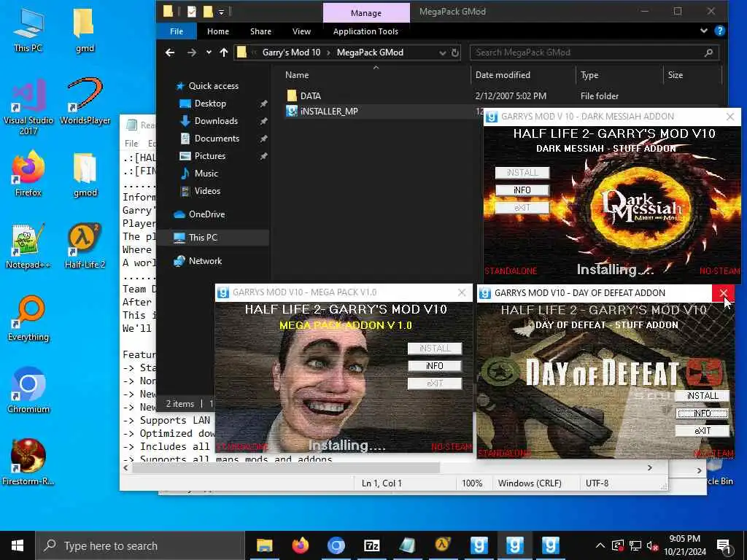
Task: Select the iNSTALLER_MP file
Action: pyautogui.click(x=328, y=112)
